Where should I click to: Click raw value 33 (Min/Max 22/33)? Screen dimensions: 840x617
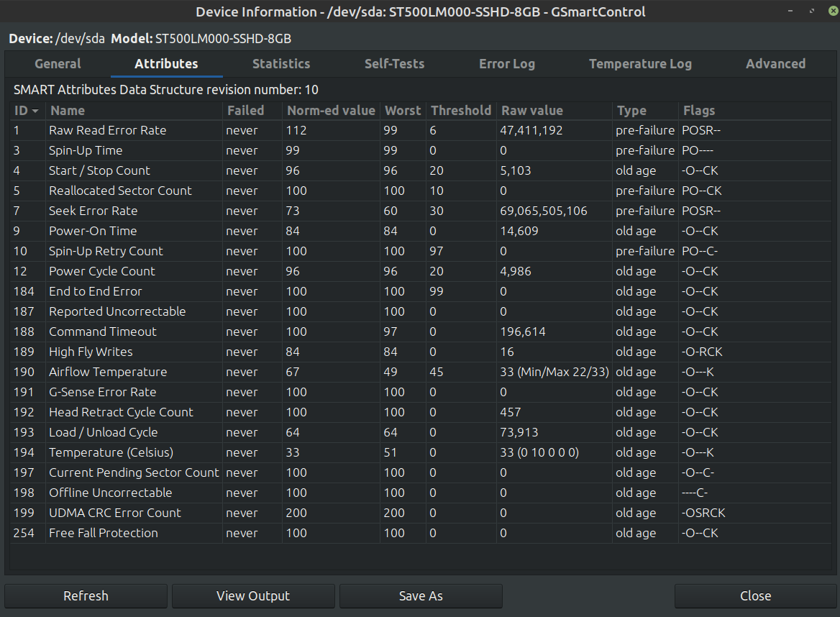click(x=554, y=373)
